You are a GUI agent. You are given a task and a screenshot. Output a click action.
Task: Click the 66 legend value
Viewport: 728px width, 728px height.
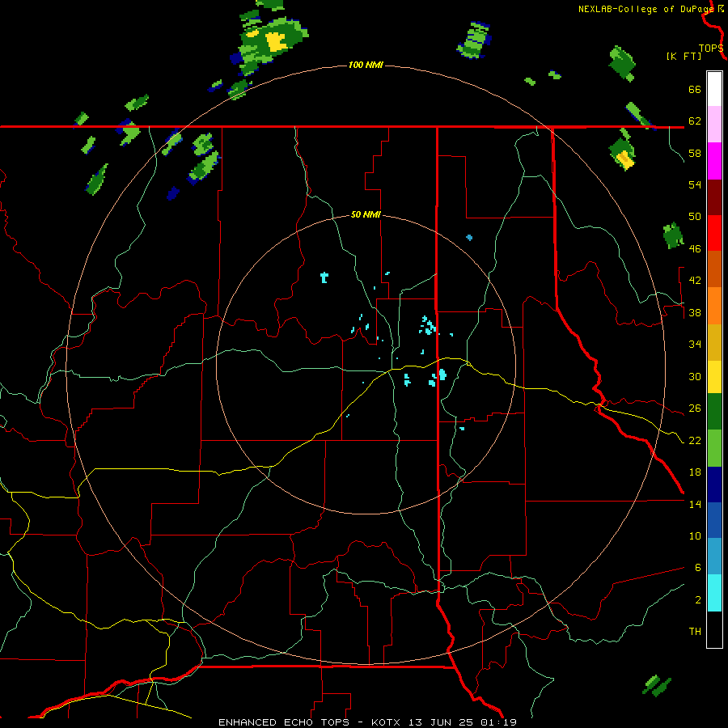click(695, 90)
